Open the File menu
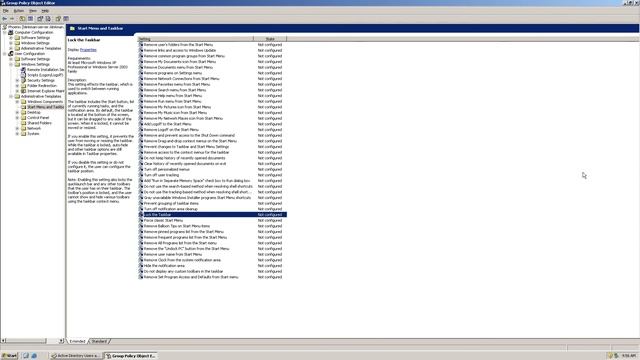640x360 pixels. 6,11
